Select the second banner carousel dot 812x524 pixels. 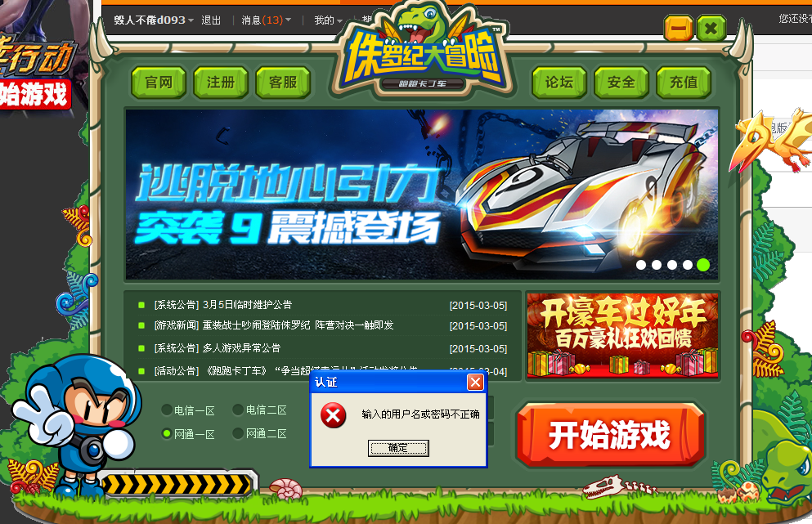657,265
